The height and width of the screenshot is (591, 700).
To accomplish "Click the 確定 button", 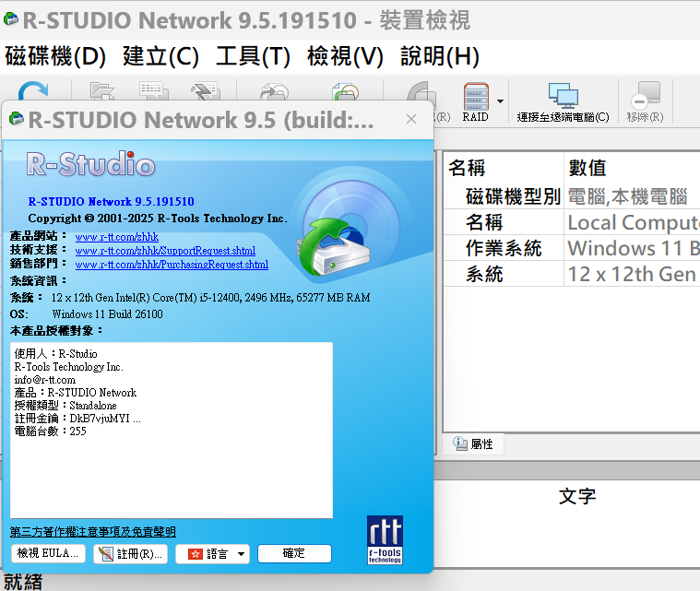I will pos(294,553).
